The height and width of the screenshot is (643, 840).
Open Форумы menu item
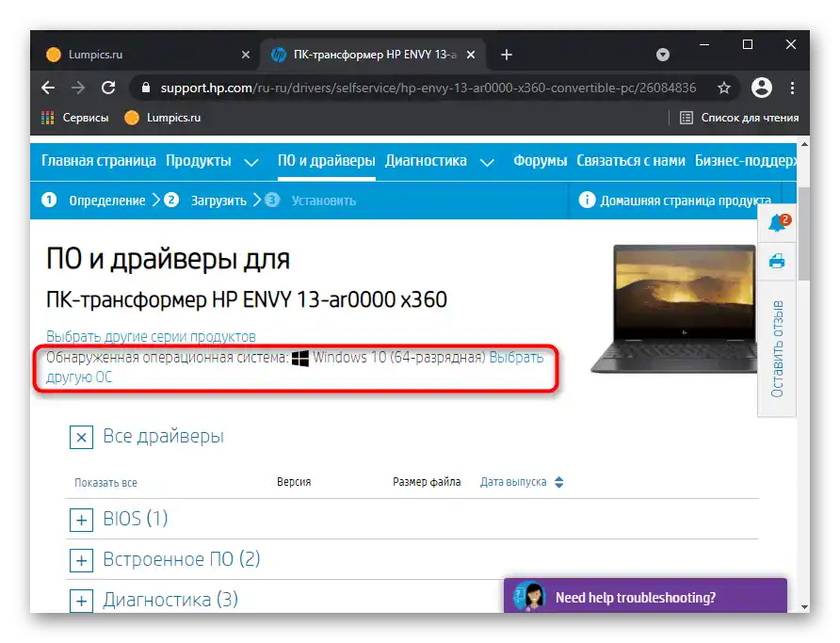pyautogui.click(x=540, y=161)
